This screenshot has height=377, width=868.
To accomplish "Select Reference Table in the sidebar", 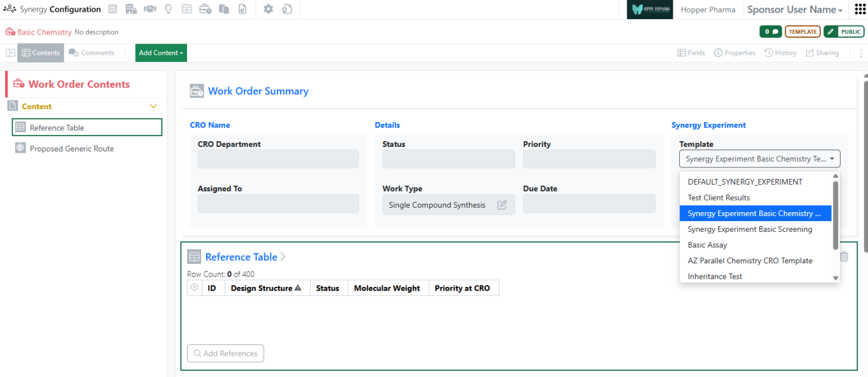I will point(87,128).
